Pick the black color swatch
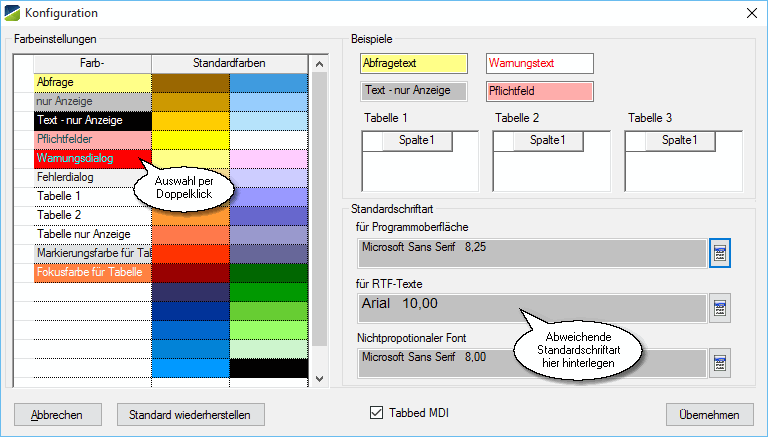Image resolution: width=768 pixels, height=437 pixels. point(270,368)
